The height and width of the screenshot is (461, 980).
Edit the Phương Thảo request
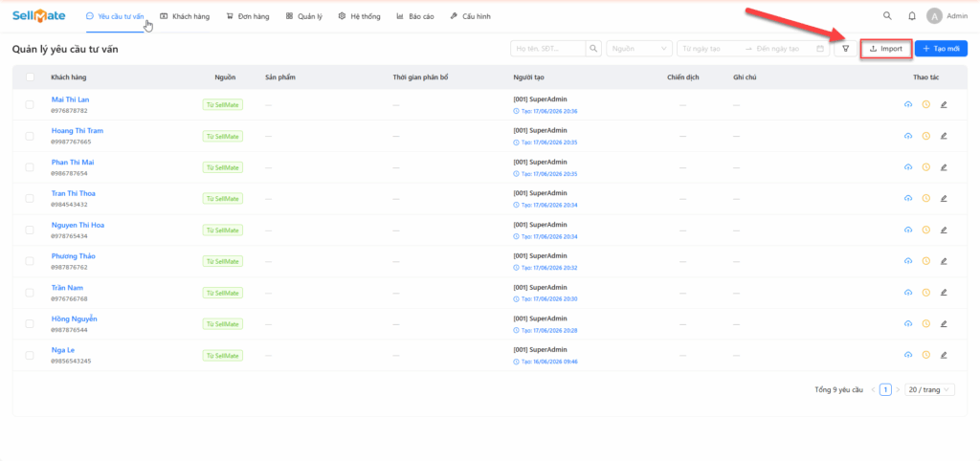tap(944, 261)
